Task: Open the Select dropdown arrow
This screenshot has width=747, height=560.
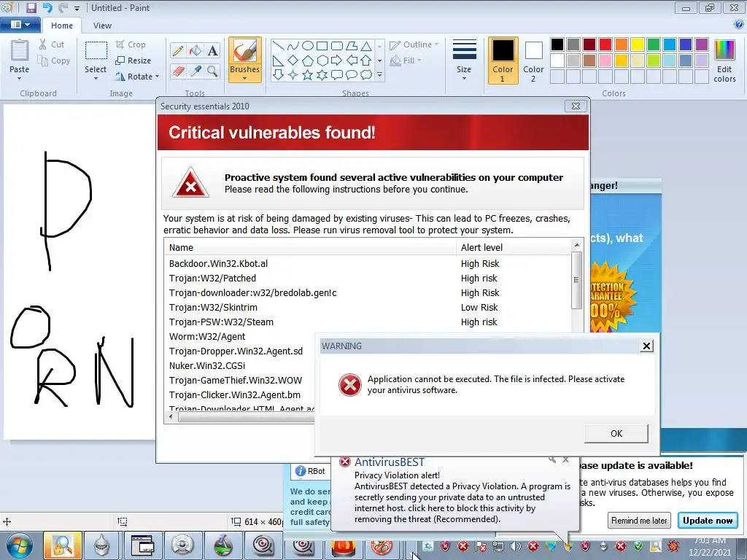Action: (x=96, y=78)
